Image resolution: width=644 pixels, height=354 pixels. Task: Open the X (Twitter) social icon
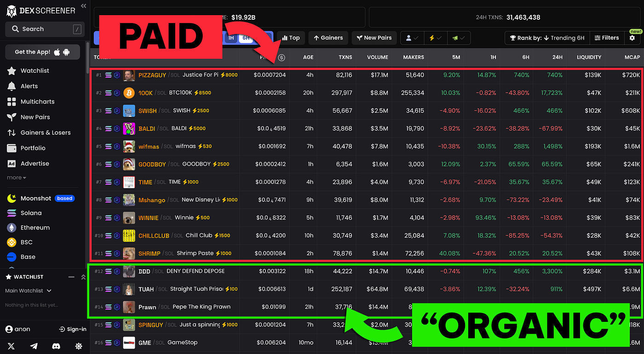[11, 346]
